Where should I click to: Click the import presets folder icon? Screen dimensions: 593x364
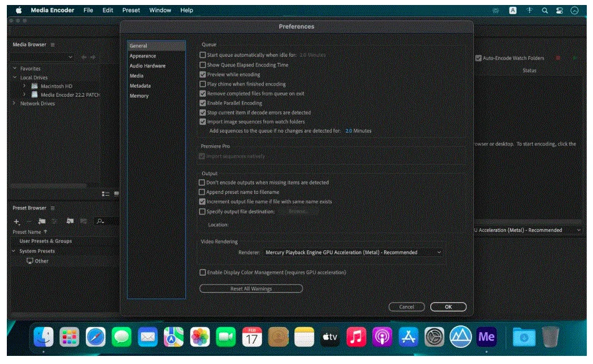(70, 221)
